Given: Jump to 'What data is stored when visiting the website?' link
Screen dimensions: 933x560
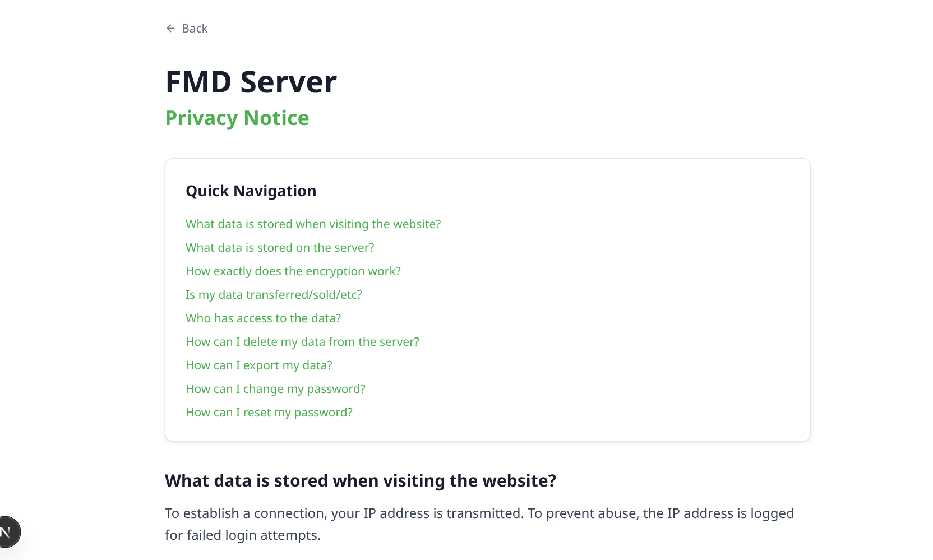Looking at the screenshot, I should [313, 224].
